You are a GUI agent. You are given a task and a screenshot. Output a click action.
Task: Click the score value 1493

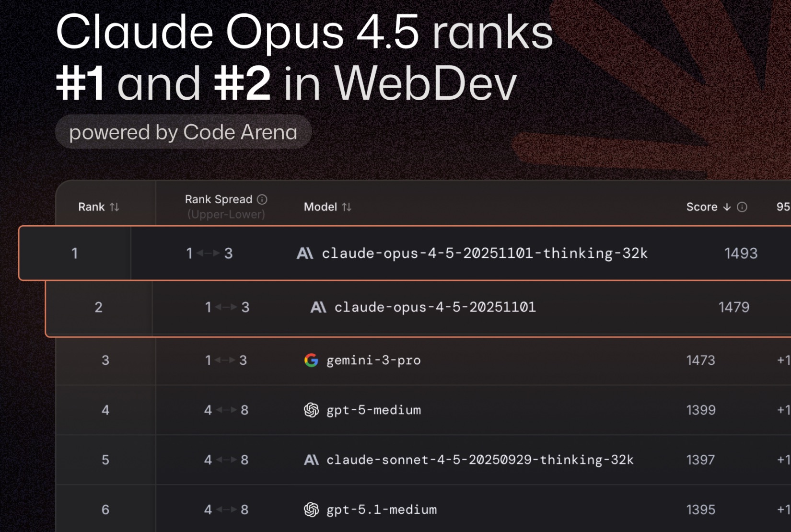point(740,254)
